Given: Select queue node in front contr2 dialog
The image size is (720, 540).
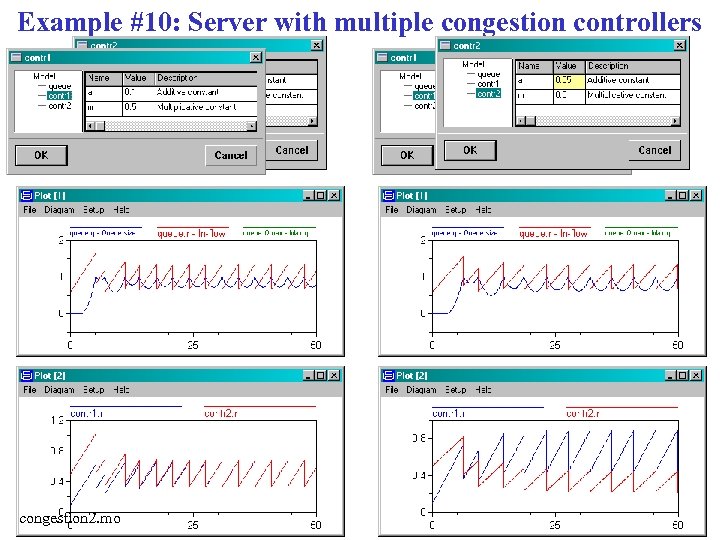Looking at the screenshot, I should 489,74.
